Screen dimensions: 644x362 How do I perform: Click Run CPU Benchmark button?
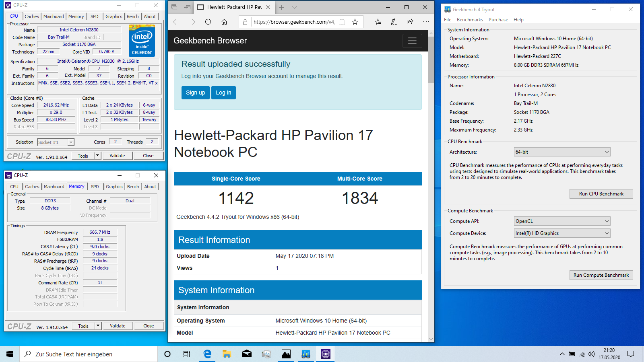[x=601, y=194]
